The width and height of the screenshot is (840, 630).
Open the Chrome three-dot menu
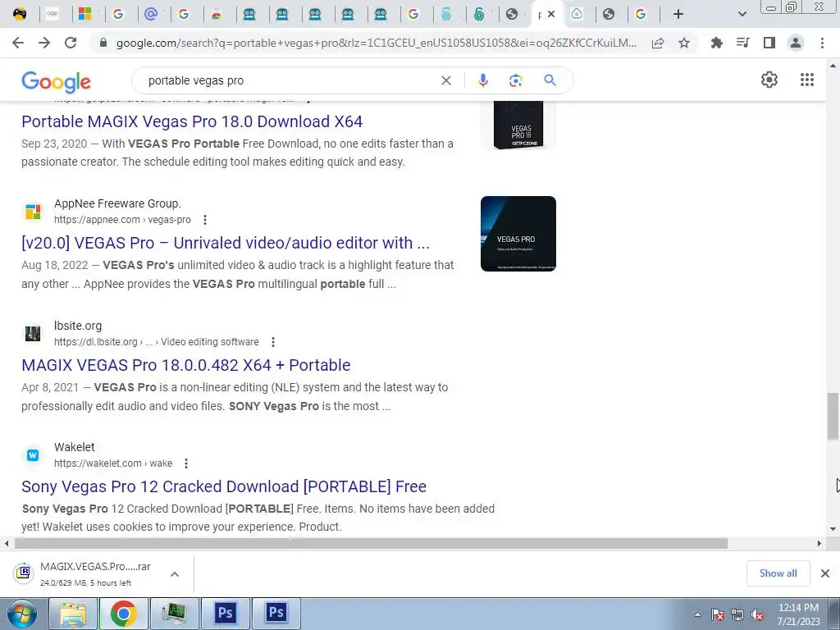pos(822,43)
